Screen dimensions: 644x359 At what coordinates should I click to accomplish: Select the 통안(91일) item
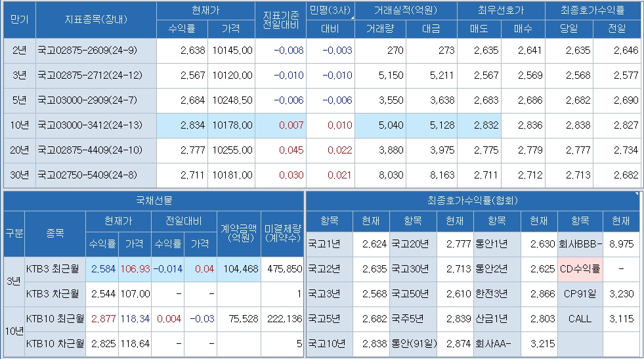pyautogui.click(x=414, y=344)
